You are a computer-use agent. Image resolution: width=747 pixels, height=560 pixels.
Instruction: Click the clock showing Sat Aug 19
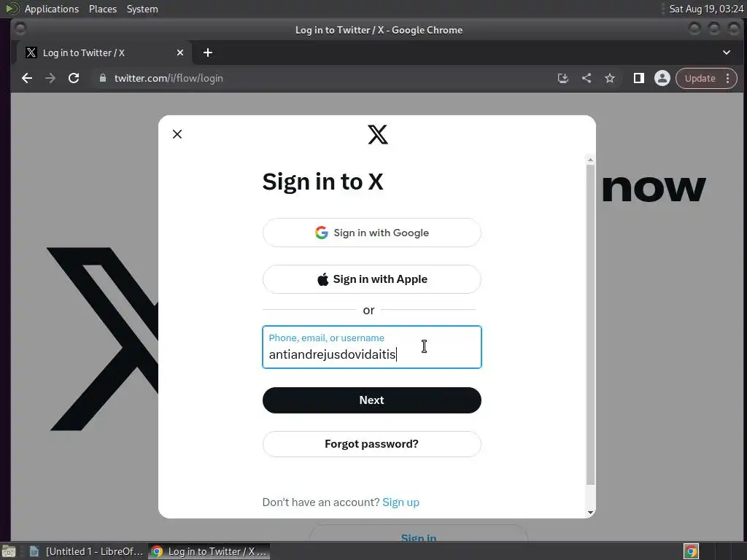[706, 9]
